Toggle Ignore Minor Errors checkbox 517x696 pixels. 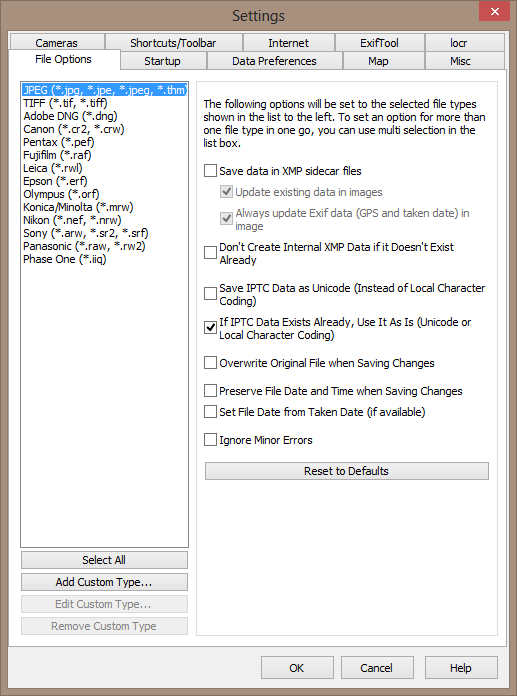click(210, 440)
